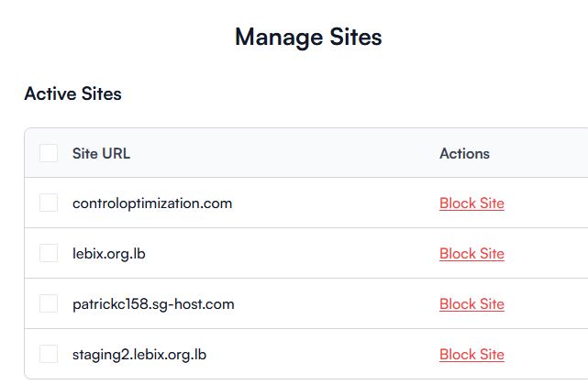
Task: Click the Actions column header
Action: point(464,153)
